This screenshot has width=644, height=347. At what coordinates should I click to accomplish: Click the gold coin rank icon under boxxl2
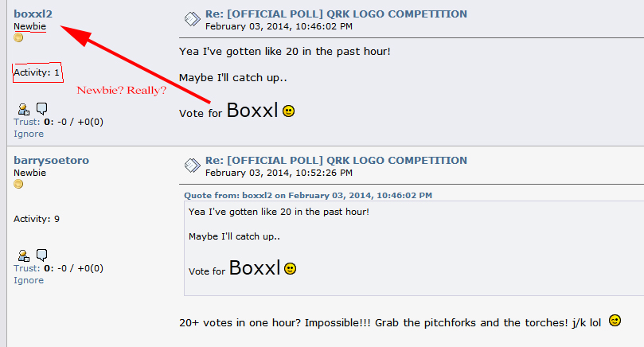18,37
